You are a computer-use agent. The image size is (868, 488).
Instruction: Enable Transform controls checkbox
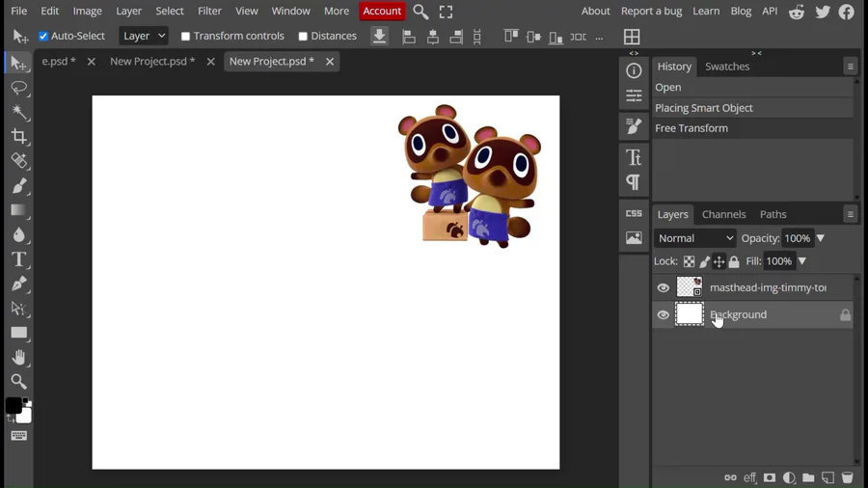coord(185,37)
